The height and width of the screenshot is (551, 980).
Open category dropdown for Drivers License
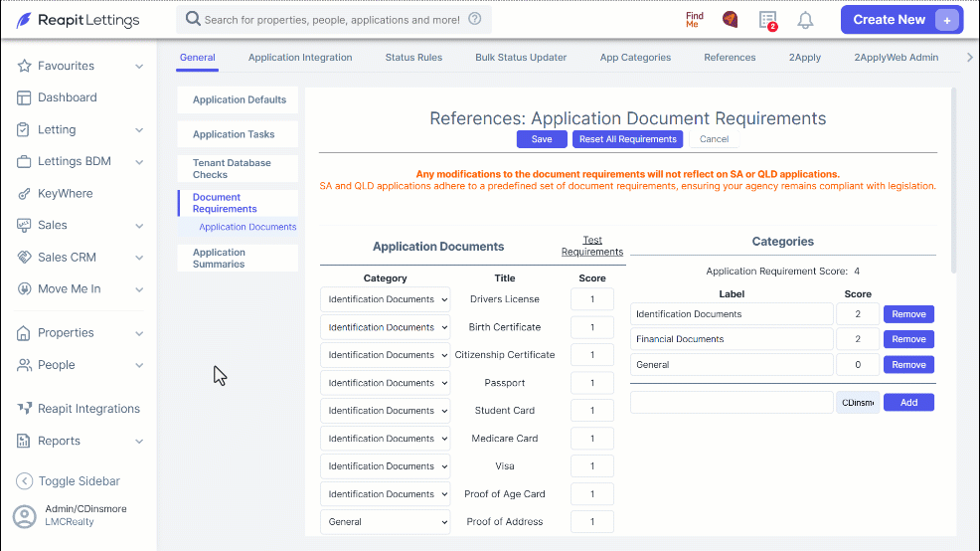coord(385,299)
